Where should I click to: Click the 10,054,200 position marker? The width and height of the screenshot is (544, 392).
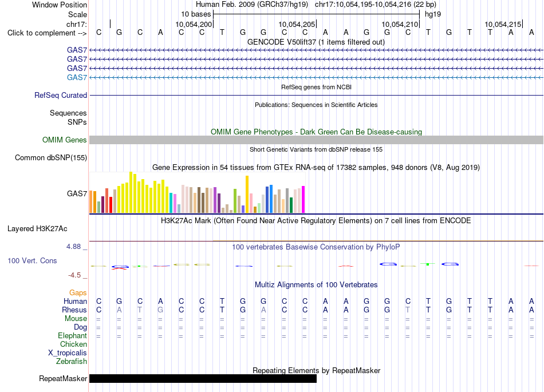point(194,24)
